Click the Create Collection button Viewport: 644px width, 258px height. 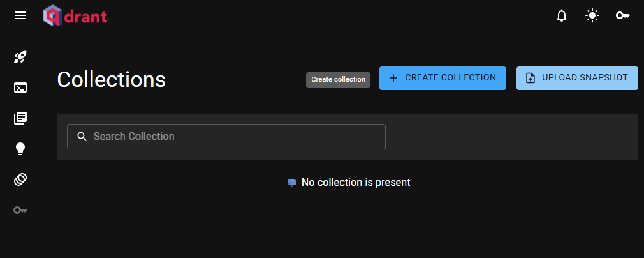pyautogui.click(x=443, y=78)
